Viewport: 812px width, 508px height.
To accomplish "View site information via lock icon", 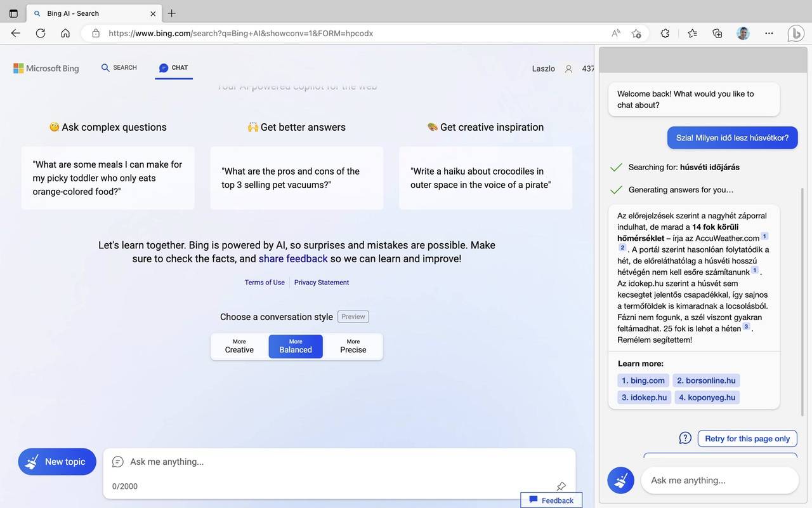I will click(96, 33).
